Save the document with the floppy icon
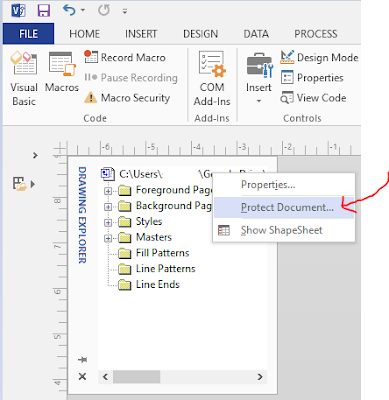Screen dimensions: 389x400 click(44, 11)
